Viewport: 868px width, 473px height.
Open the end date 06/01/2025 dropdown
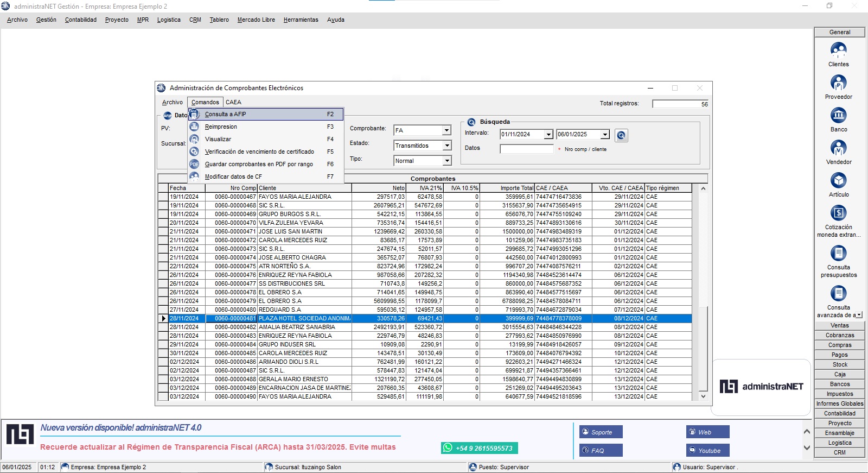click(605, 135)
